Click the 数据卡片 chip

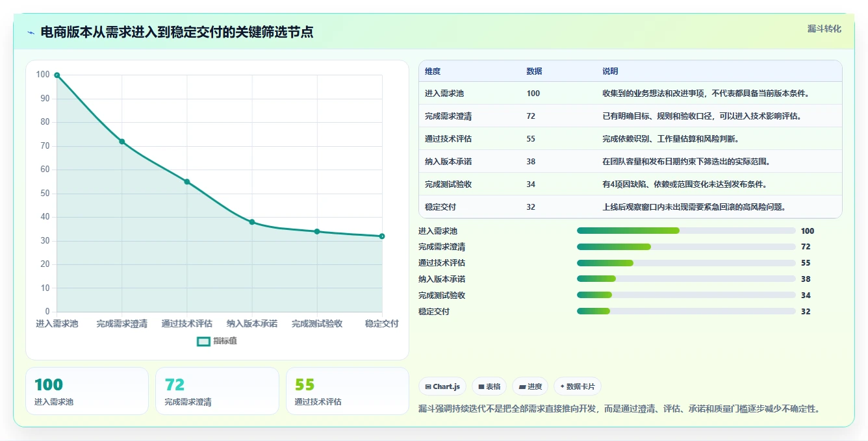click(x=578, y=386)
